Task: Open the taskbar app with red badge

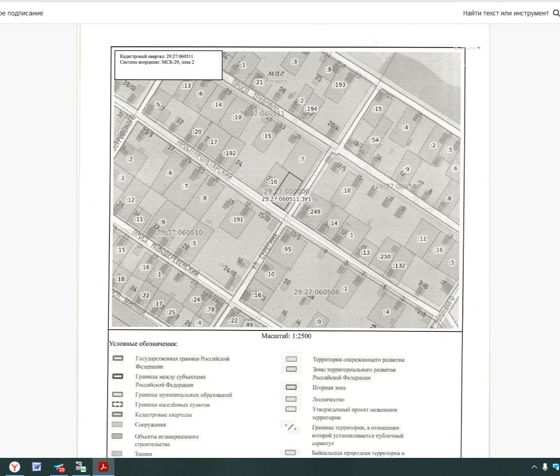Action: point(59,467)
